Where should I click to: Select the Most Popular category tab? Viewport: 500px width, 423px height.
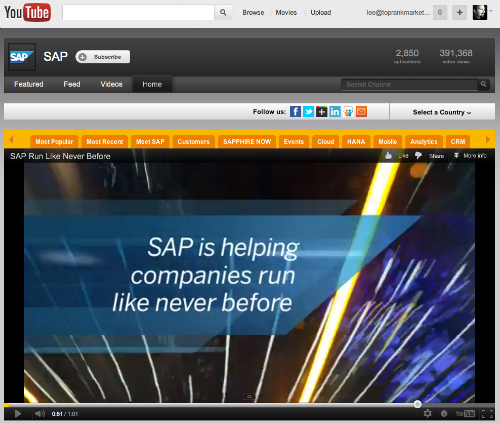coord(54,142)
